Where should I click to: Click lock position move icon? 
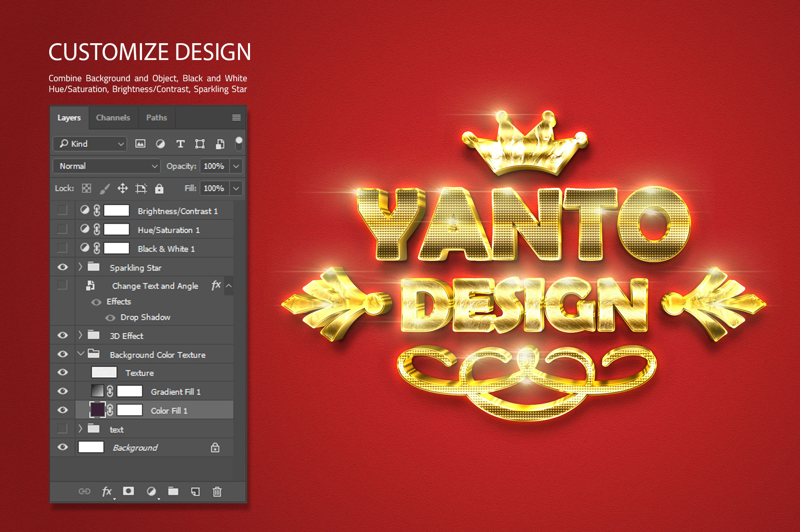[x=122, y=188]
